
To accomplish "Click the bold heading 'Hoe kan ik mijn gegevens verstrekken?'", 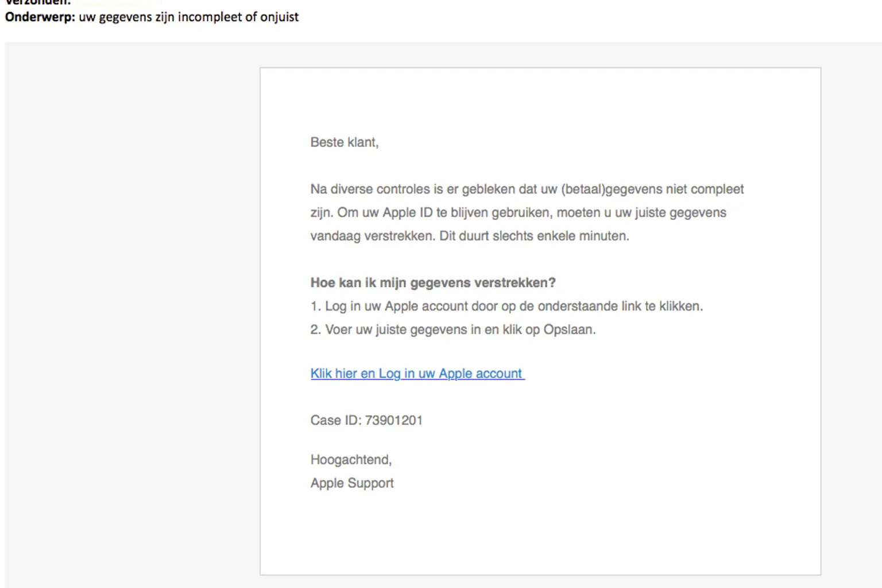I will point(433,283).
